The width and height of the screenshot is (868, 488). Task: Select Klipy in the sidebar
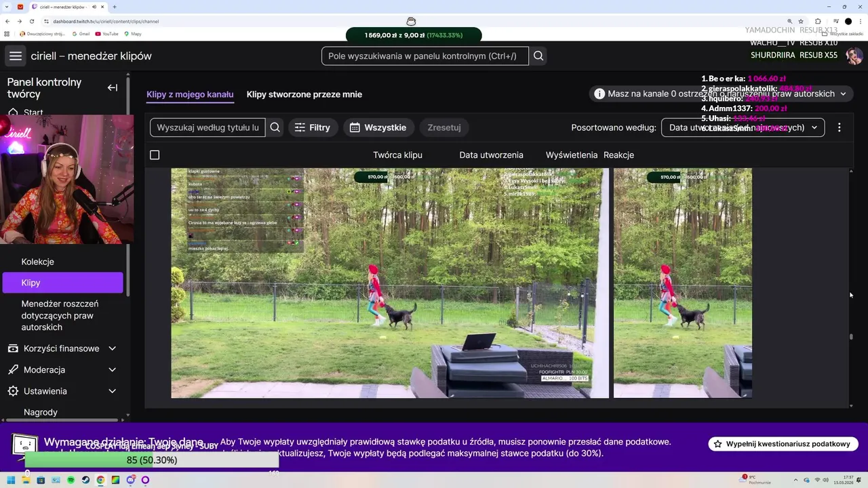pos(63,283)
